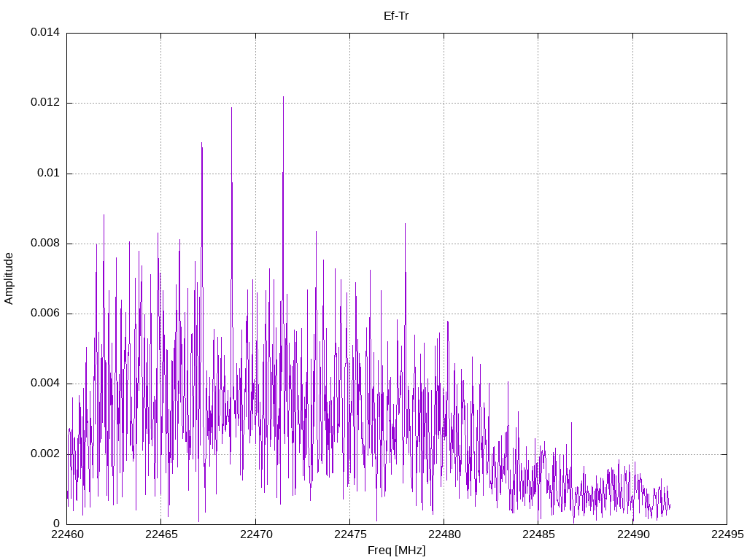Click the x-axis tick label 22465
Screen dimensions: 747x560
[x=161, y=534]
